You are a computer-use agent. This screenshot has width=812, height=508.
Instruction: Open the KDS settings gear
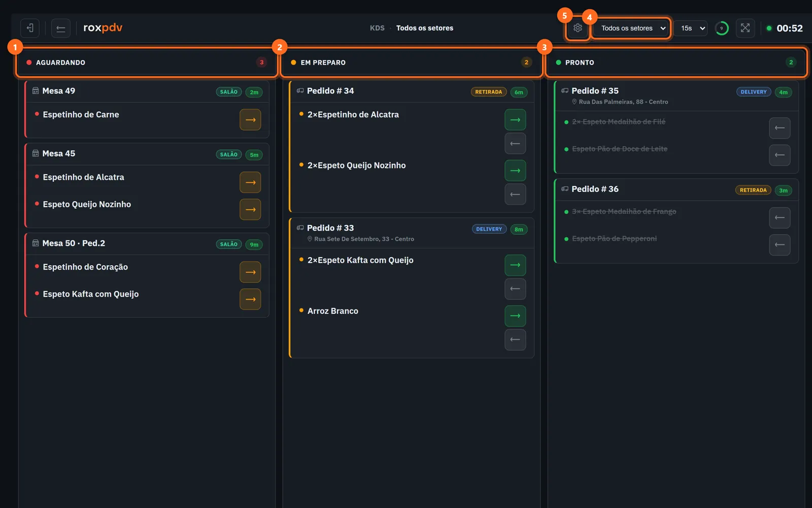[x=578, y=28]
